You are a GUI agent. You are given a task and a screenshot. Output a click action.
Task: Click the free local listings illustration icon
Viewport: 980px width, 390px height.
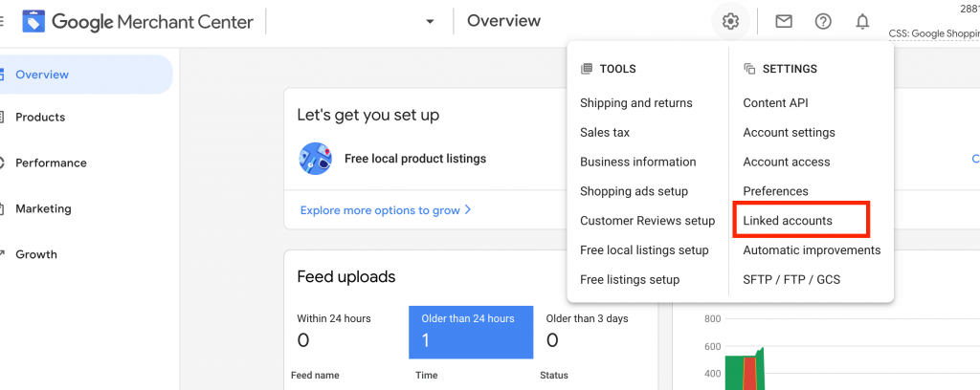point(316,159)
